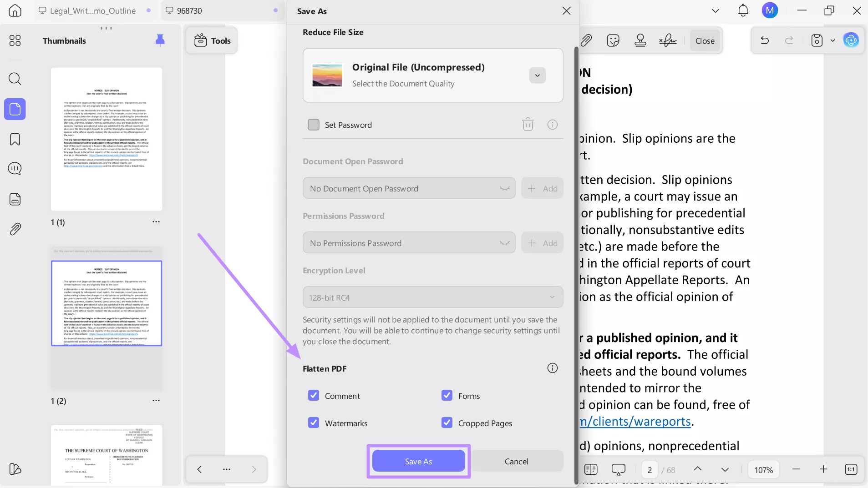
Task: Uncheck the Forms flatten option
Action: (x=447, y=395)
